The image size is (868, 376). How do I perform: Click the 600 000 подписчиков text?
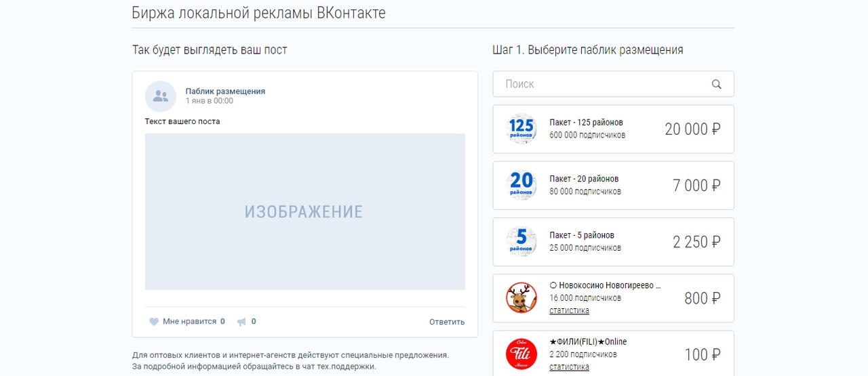587,135
